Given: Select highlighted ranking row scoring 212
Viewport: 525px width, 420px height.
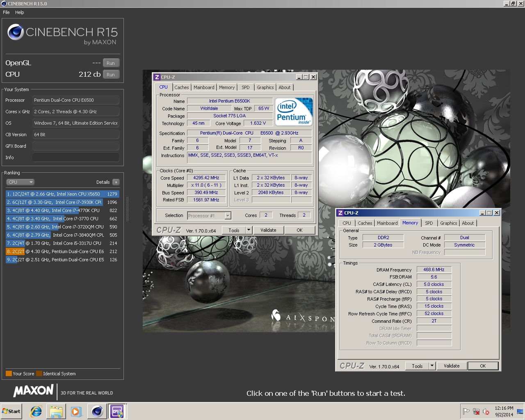Looking at the screenshot, I should click(62, 251).
